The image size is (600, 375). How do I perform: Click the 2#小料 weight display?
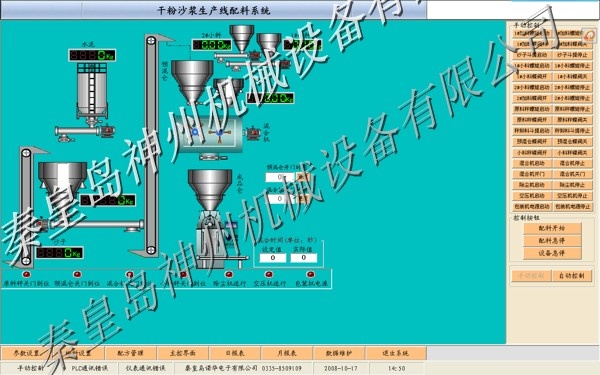coord(212,45)
